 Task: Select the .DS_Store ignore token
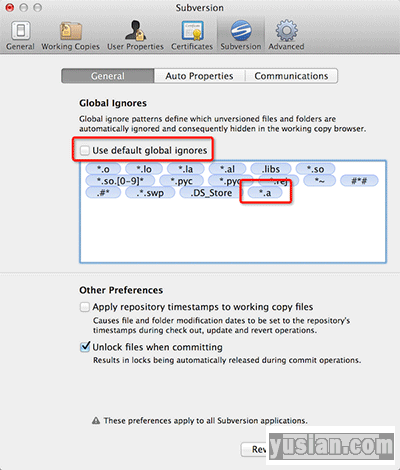[211, 193]
